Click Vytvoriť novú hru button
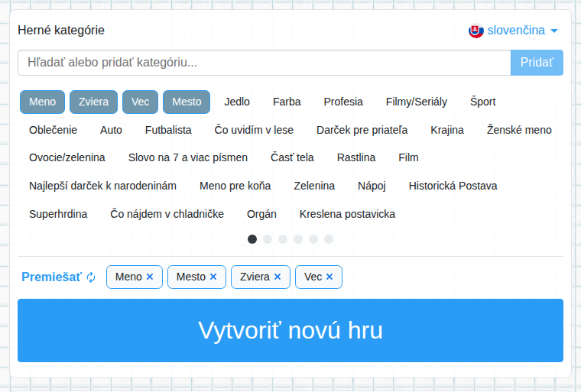The image size is (581, 392). [290, 331]
